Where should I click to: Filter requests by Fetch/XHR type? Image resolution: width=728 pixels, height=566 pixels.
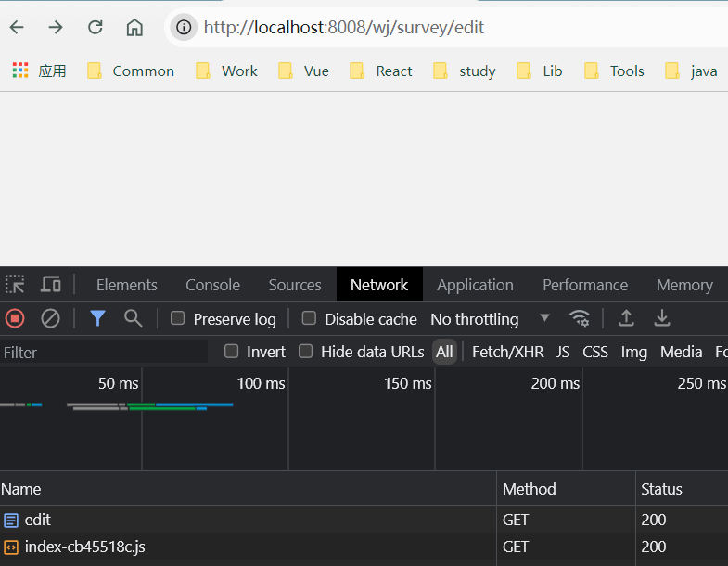507,352
